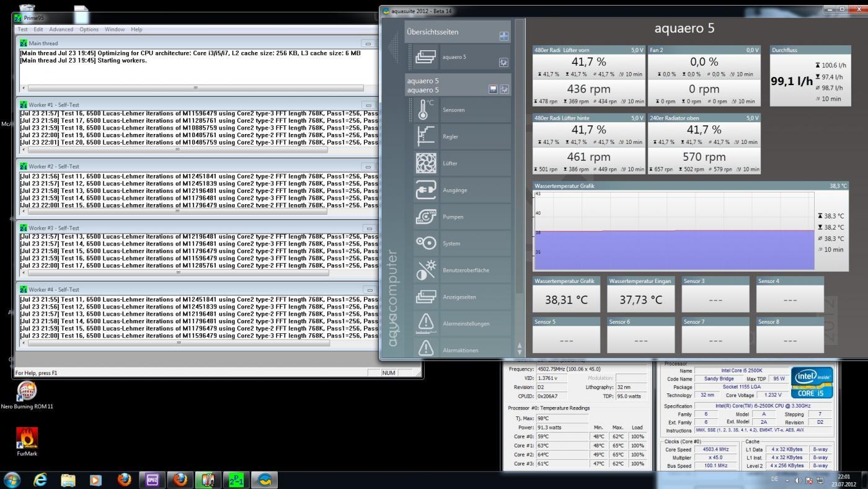The width and height of the screenshot is (868, 489).
Task: Click the Main thread horizontal scrollbar
Action: [x=196, y=87]
